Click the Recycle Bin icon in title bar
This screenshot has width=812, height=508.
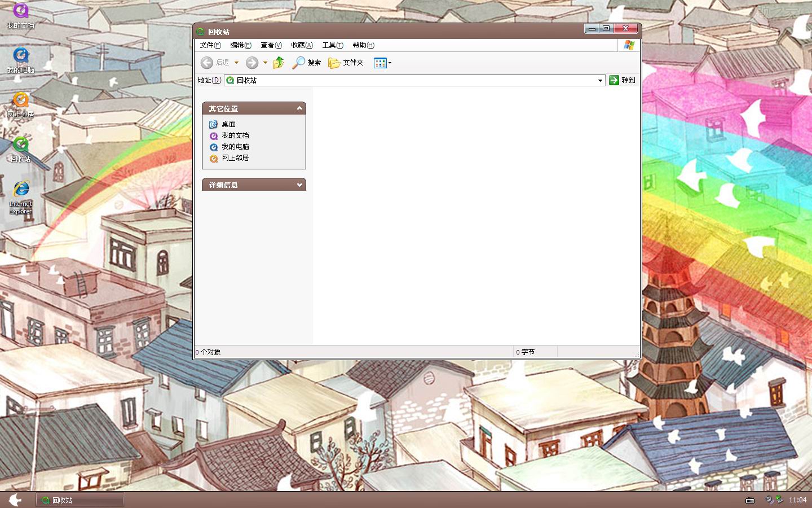200,32
